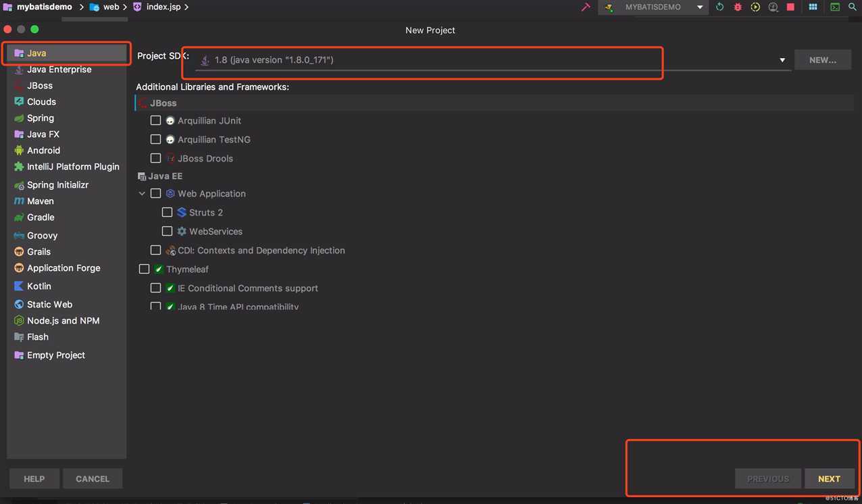The width and height of the screenshot is (862, 504).
Task: Enable the Web Application checkbox
Action: pyautogui.click(x=155, y=193)
